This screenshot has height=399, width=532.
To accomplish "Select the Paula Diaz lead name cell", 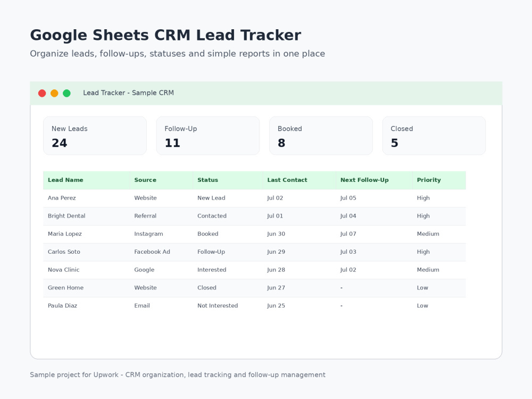I will tap(87, 306).
